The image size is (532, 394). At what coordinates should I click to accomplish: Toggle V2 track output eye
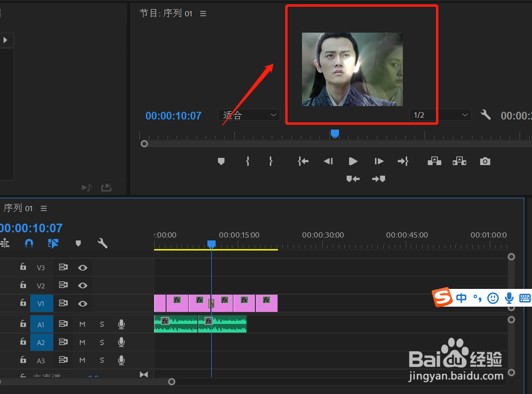click(83, 286)
